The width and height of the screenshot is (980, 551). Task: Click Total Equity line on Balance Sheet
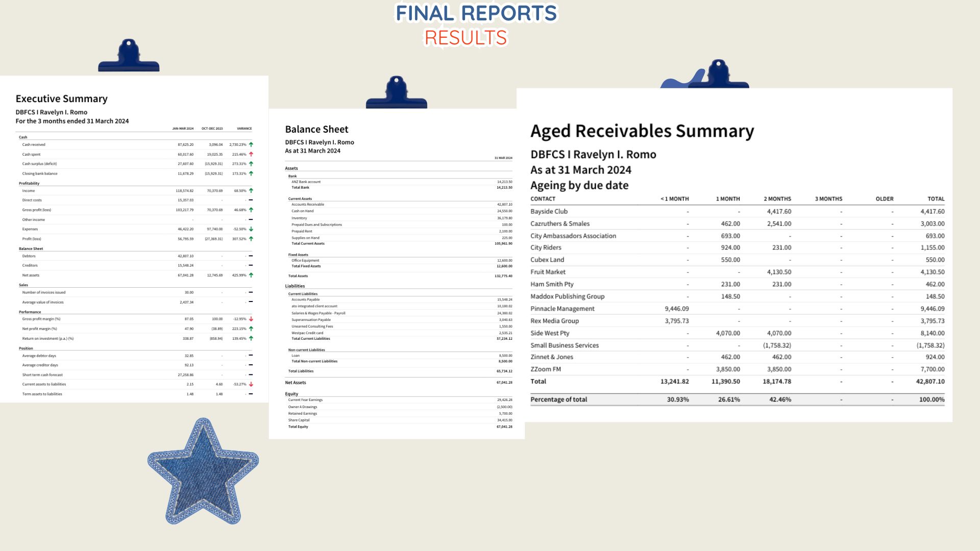[400, 427]
